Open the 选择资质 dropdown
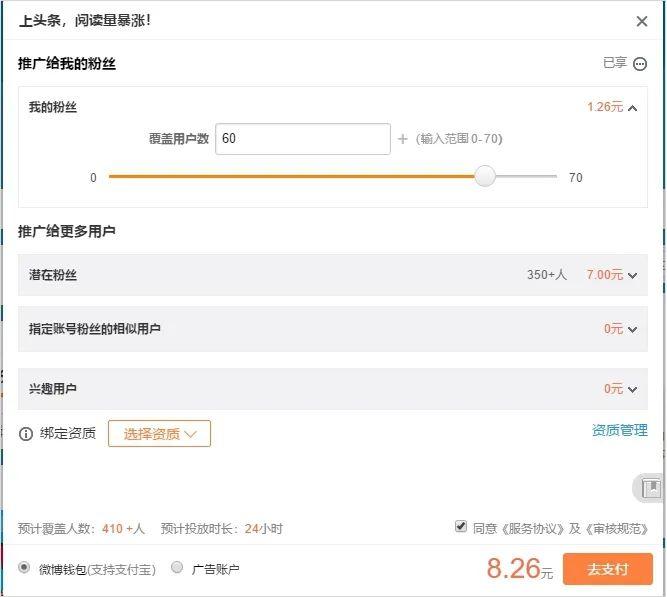Image resolution: width=667 pixels, height=597 pixels. (159, 434)
